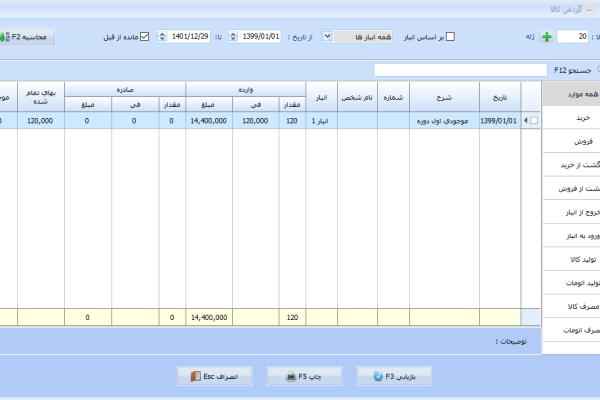This screenshot has width=600, height=400.
Task: Click the date cell 1399/01/01 in the table
Action: point(500,121)
